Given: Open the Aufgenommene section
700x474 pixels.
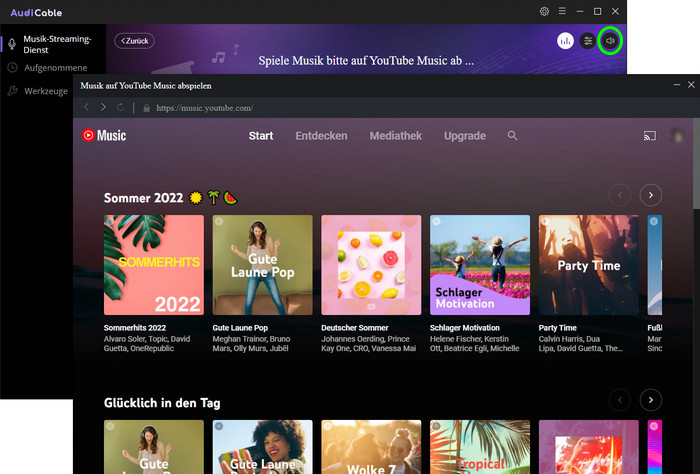Looking at the screenshot, I should click(x=55, y=68).
